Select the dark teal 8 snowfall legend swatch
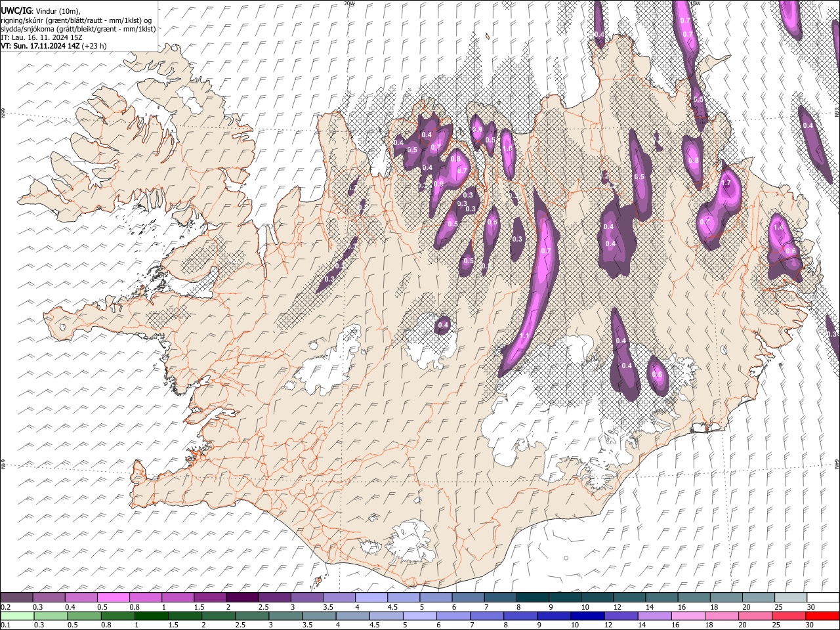Image resolution: width=840 pixels, height=630 pixels. (x=533, y=598)
